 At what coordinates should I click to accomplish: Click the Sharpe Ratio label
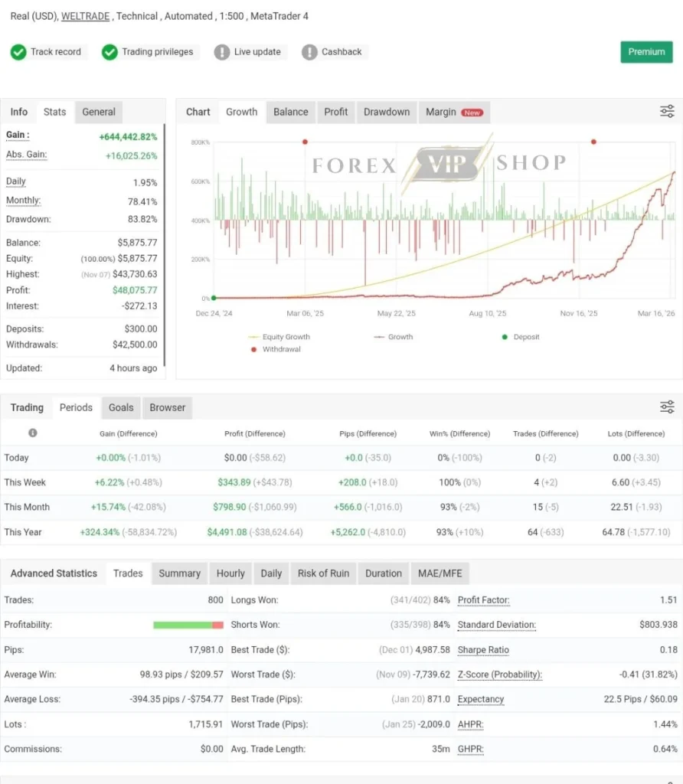click(x=483, y=649)
